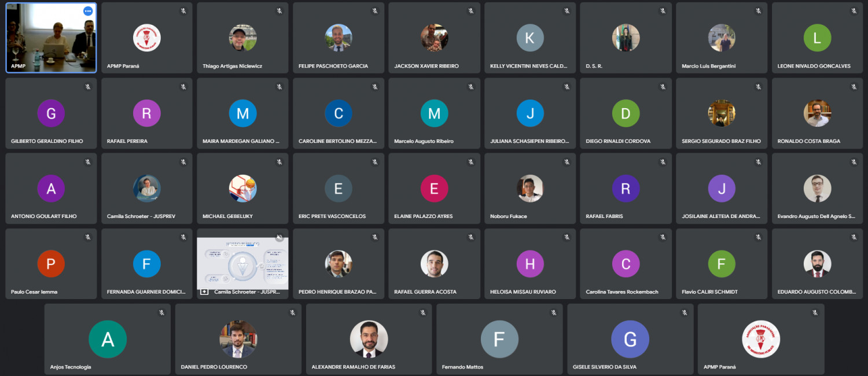This screenshot has width=868, height=376.
Task: Click muted mic icon on Paulo Cesar Iemma tile
Action: click(x=88, y=237)
